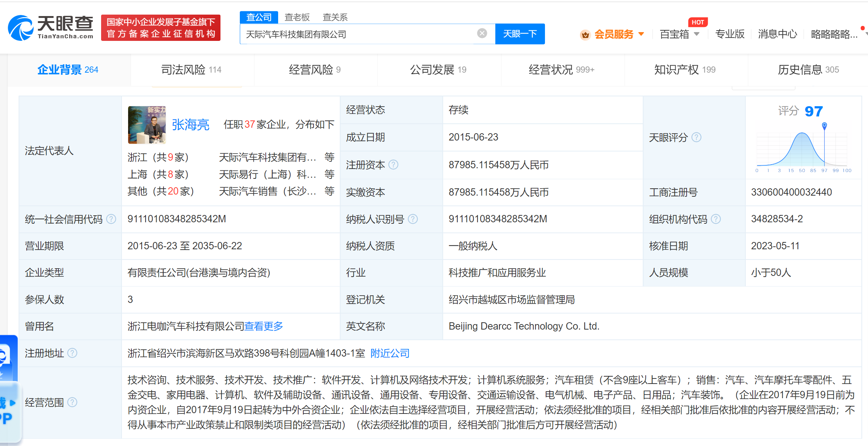The height and width of the screenshot is (446, 868).
Task: Click the 组织机构代码 value 34828534-2
Action: point(777,219)
